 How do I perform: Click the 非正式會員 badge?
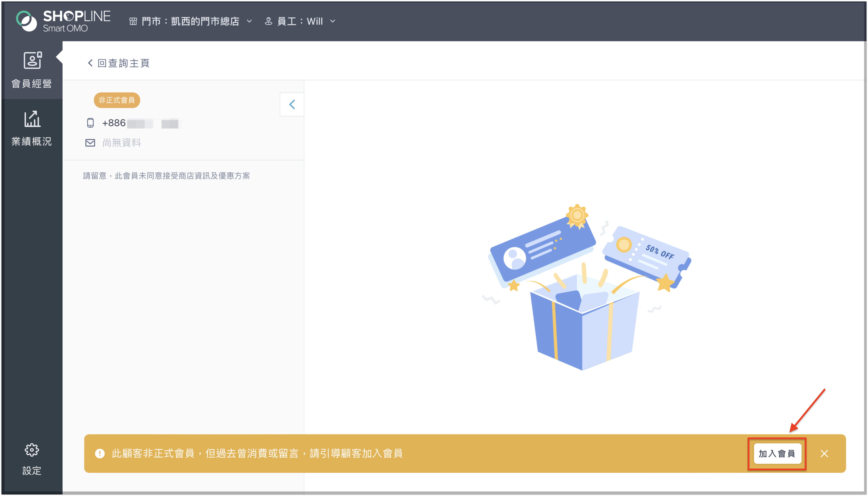117,100
